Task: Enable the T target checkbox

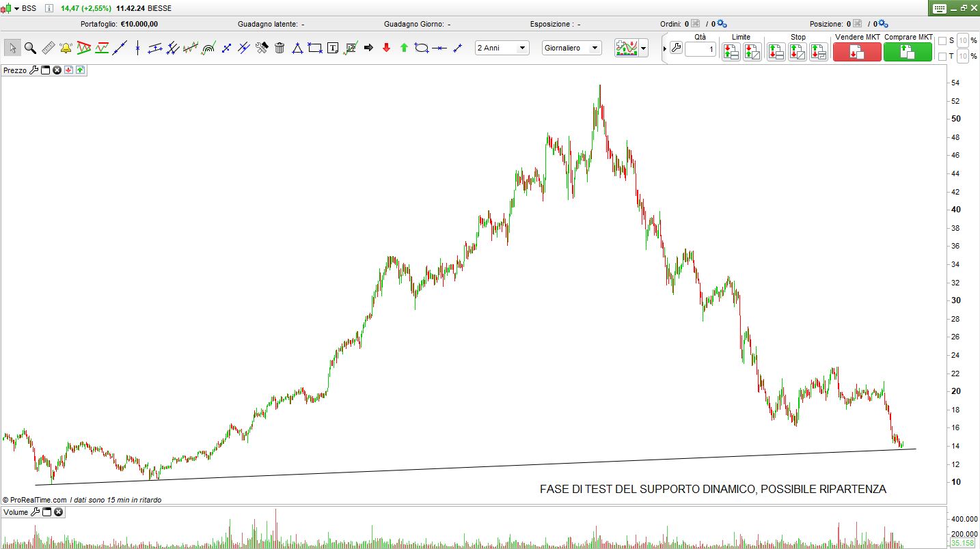Action: 942,56
